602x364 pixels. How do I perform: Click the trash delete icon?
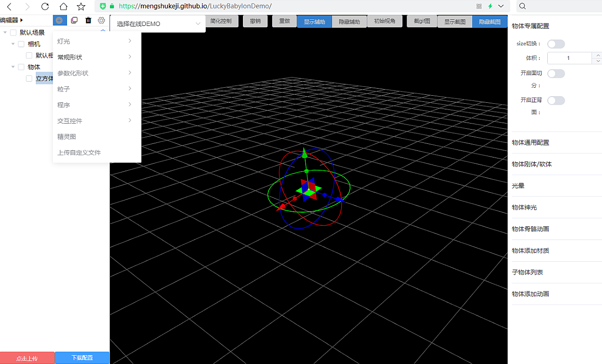coord(88,20)
